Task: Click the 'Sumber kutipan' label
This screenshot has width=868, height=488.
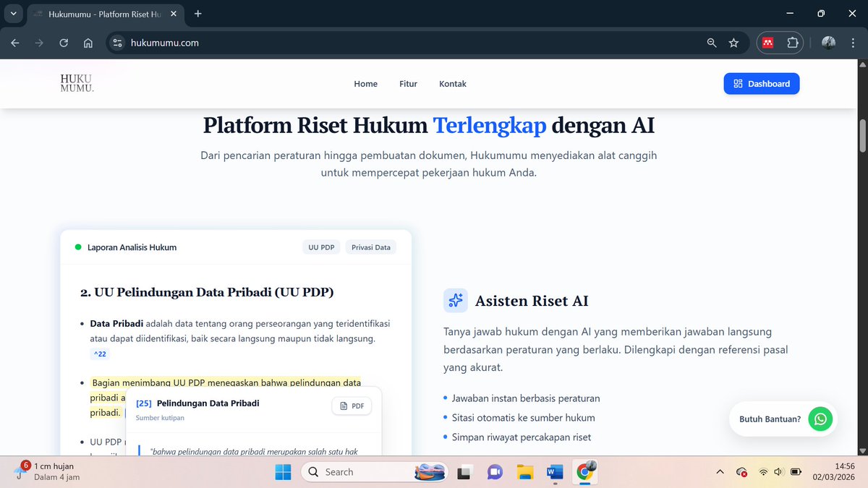Action: 160,418
